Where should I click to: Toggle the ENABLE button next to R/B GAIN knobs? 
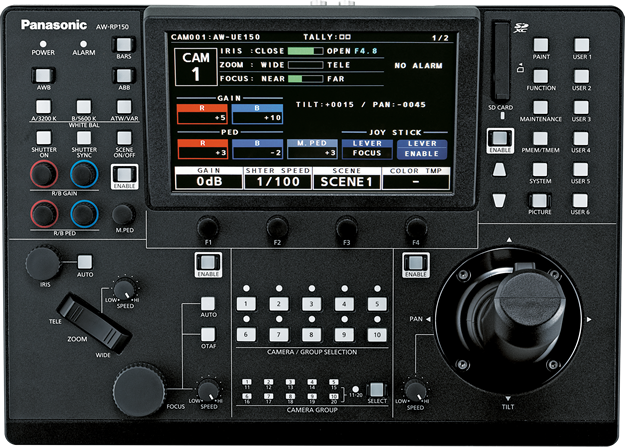coord(124,176)
